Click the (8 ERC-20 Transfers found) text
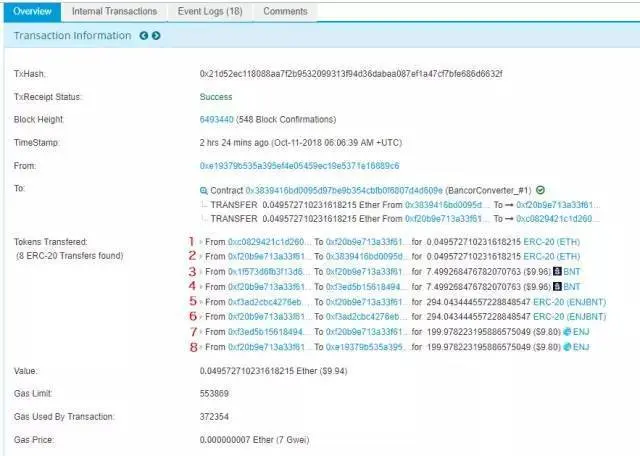Viewport: 640px width, 456px height. pos(69,256)
